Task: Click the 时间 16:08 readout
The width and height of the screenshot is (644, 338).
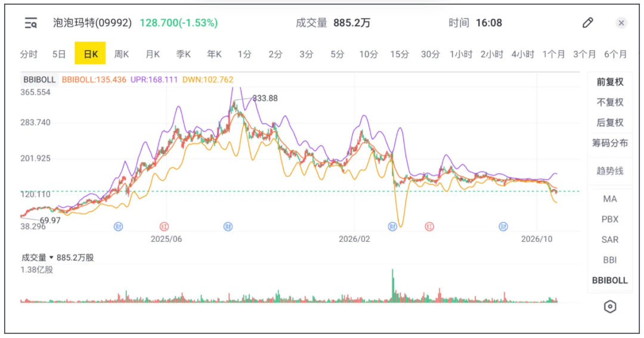Action: 475,23
